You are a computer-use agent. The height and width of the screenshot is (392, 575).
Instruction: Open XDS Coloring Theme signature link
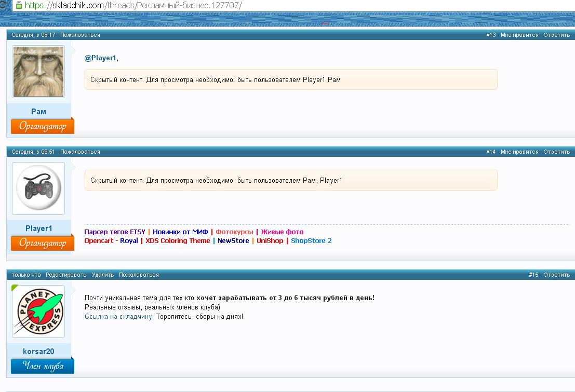[x=178, y=240]
